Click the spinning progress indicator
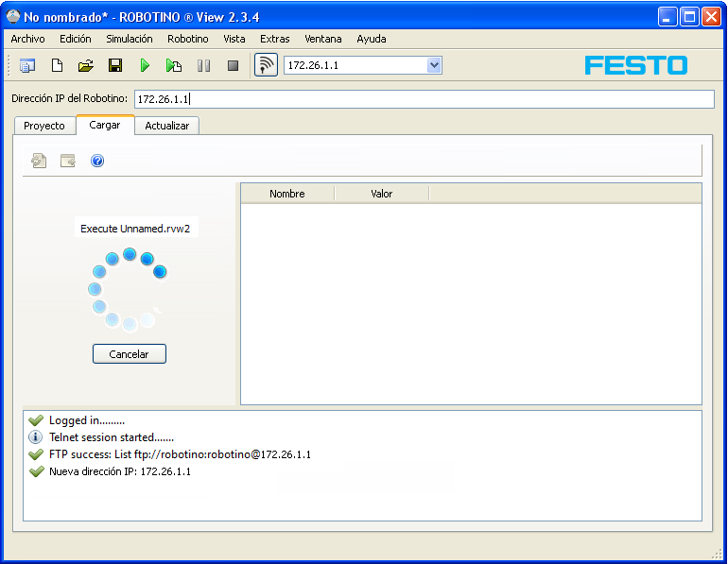The height and width of the screenshot is (564, 728). pos(128,290)
